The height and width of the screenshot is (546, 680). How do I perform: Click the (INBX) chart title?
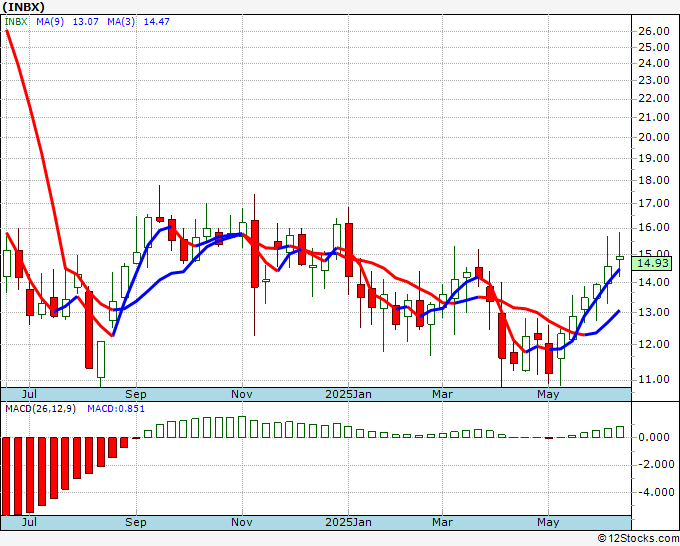23,7
